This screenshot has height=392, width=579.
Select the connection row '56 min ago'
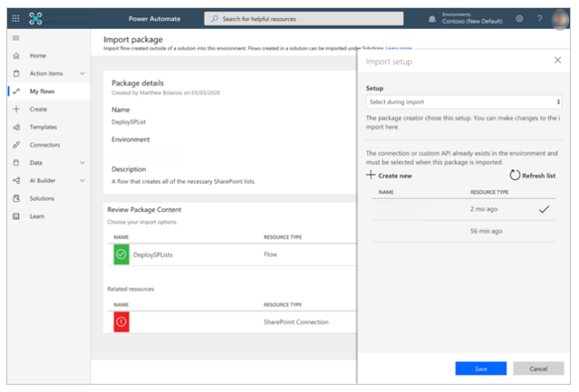point(464,231)
